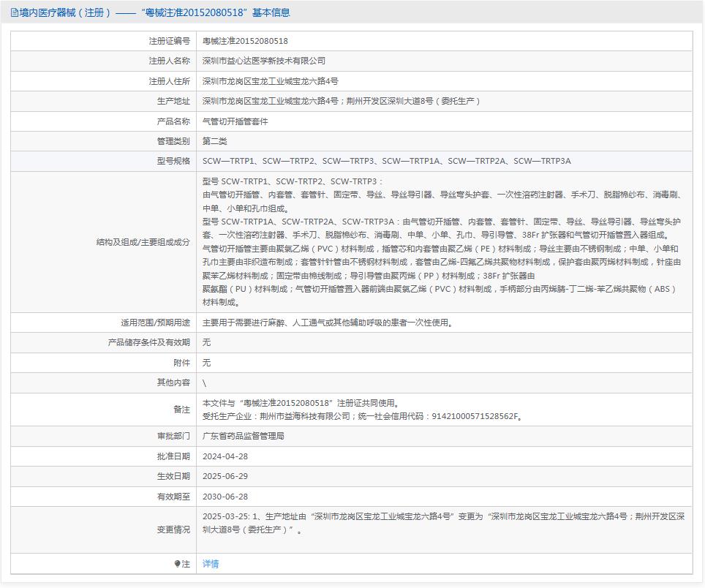The width and height of the screenshot is (705, 588).
Task: Click the expiry date 2030-06-28
Action: click(225, 497)
